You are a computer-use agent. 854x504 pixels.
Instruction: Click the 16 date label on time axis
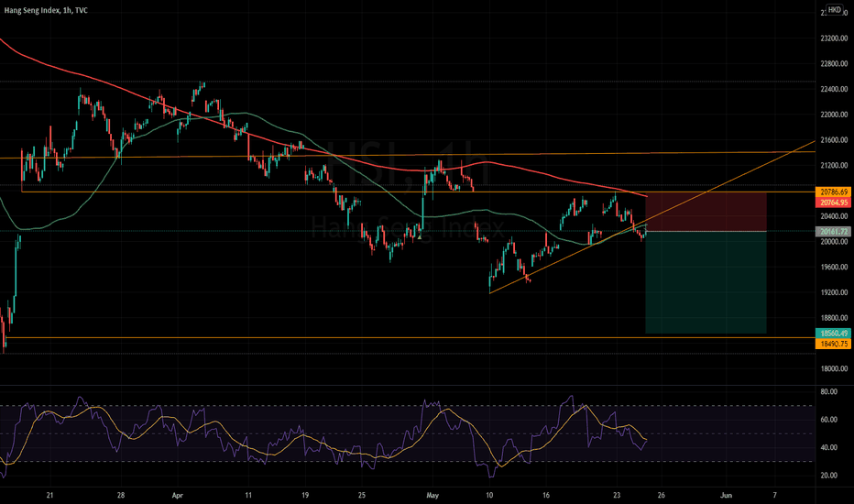click(x=546, y=495)
